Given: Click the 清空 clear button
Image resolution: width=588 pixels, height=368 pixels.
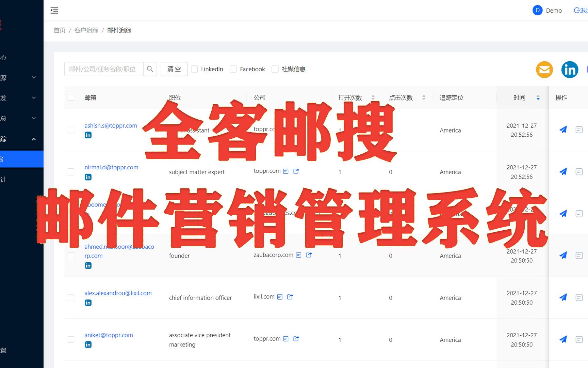Looking at the screenshot, I should click(x=174, y=69).
